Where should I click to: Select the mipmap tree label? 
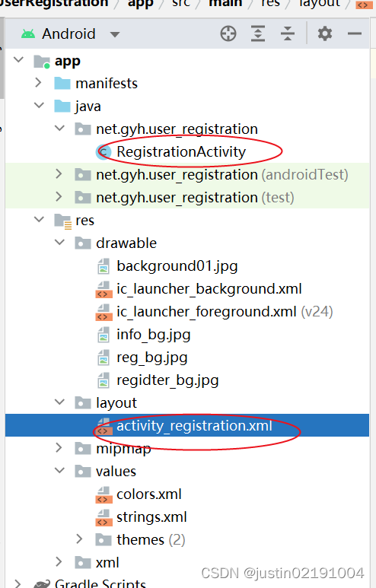(x=123, y=449)
